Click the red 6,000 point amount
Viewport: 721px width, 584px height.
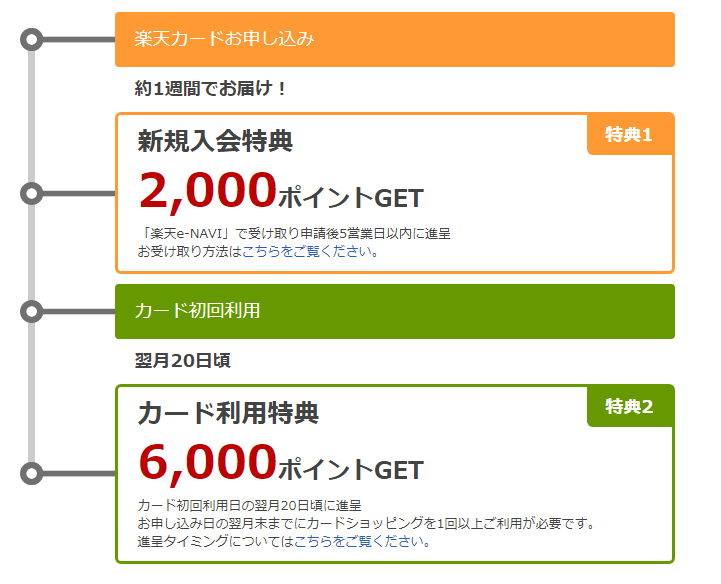coord(207,463)
